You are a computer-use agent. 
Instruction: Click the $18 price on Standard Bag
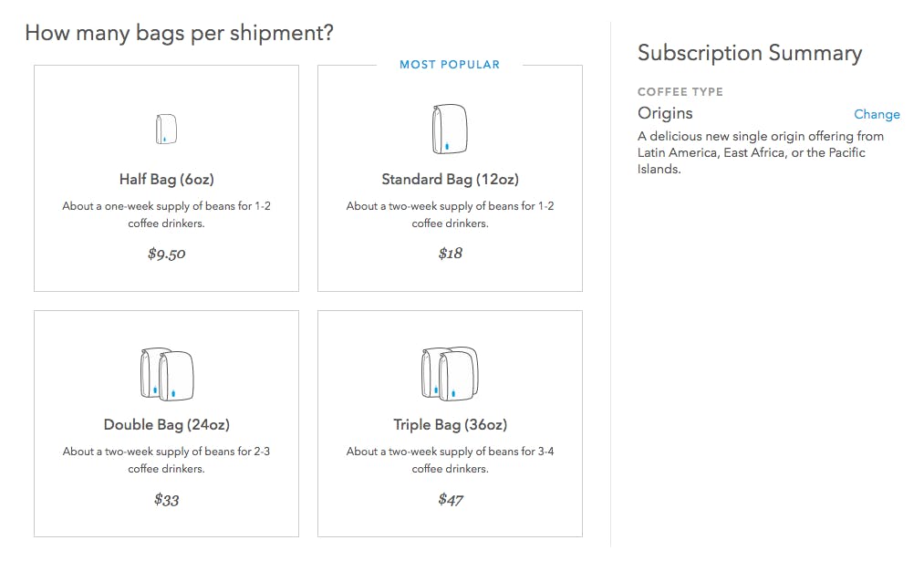(x=450, y=254)
